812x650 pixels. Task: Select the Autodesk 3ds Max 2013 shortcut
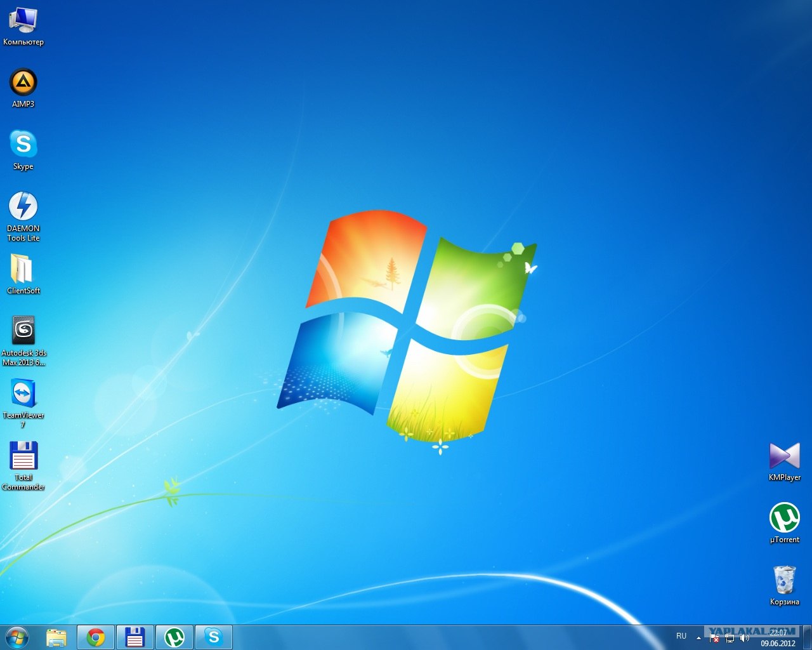[x=23, y=342]
